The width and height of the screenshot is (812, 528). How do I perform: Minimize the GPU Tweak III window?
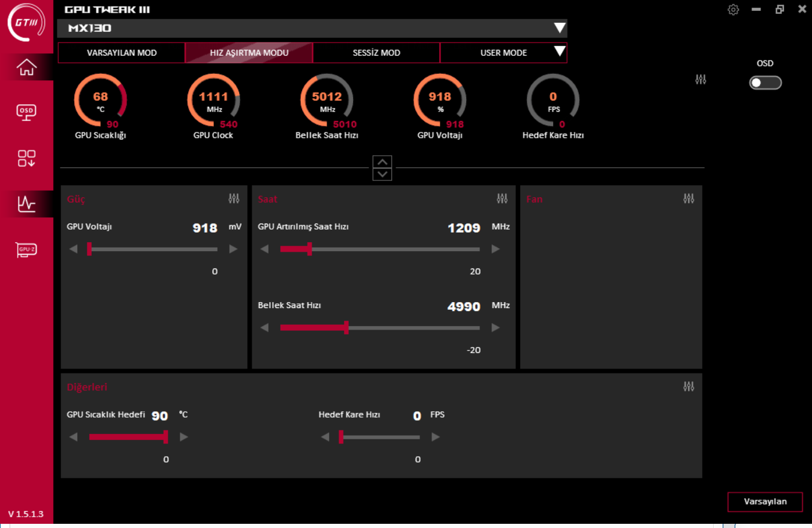[756, 10]
